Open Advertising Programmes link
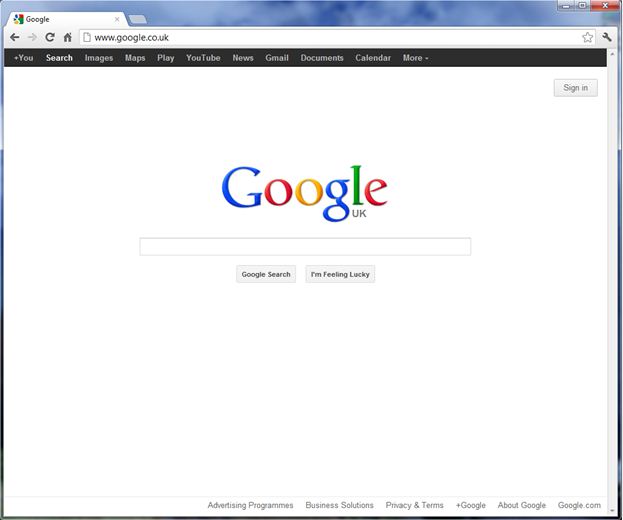 pyautogui.click(x=250, y=505)
